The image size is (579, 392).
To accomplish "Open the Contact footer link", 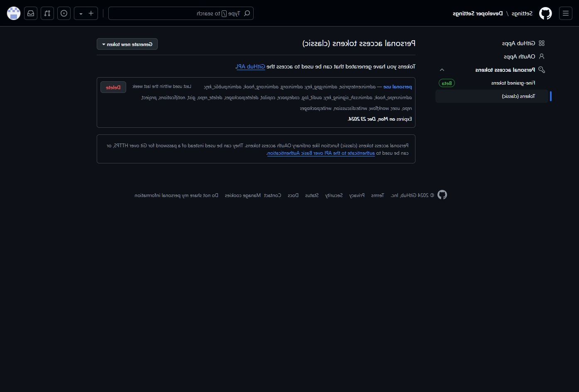I will [273, 195].
